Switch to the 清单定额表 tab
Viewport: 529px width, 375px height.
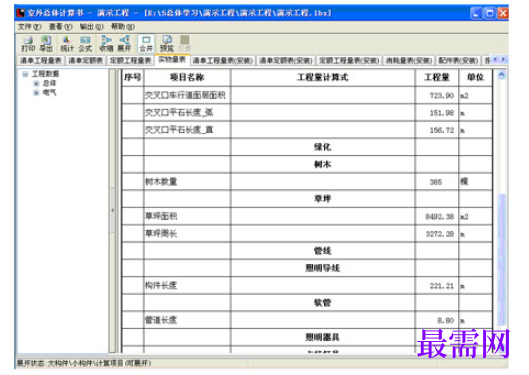[x=86, y=61]
